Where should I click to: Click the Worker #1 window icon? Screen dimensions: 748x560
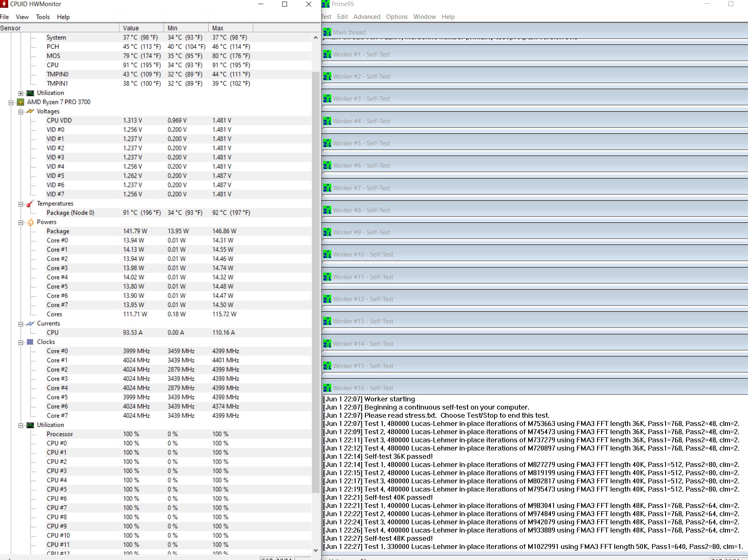(327, 55)
